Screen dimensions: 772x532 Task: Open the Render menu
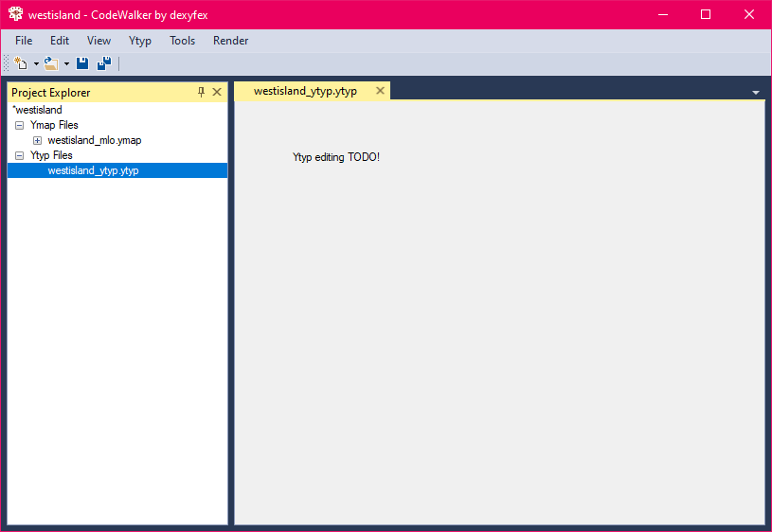[230, 41]
